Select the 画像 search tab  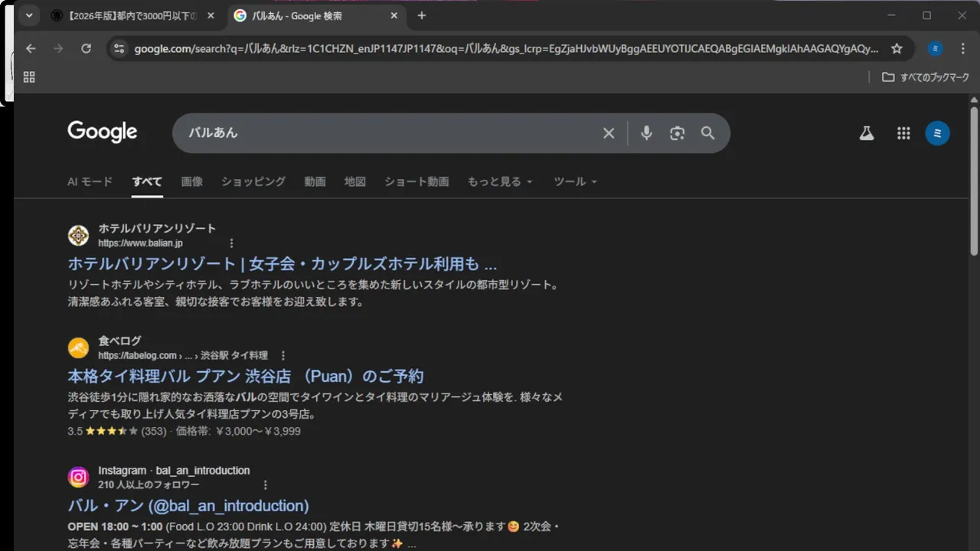(x=192, y=181)
